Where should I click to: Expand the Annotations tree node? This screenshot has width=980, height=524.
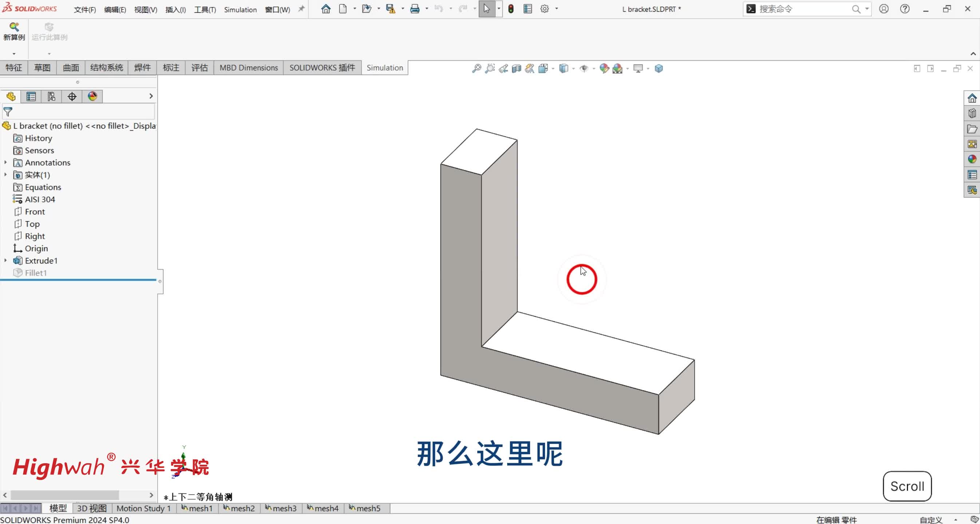(5, 162)
